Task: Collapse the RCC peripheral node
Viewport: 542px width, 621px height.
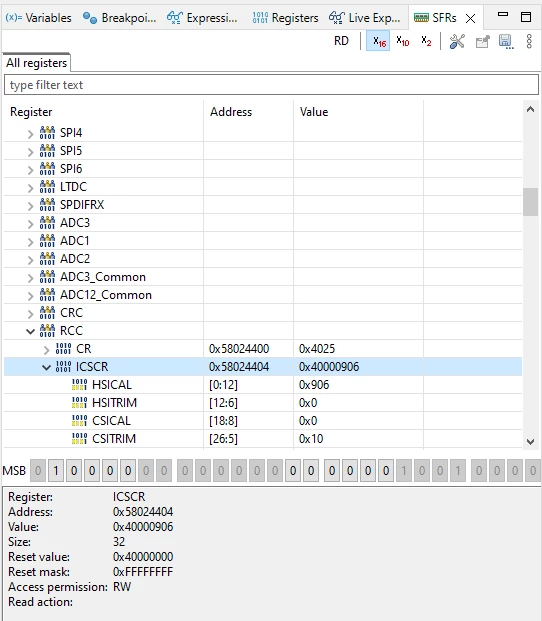Action: [30, 331]
